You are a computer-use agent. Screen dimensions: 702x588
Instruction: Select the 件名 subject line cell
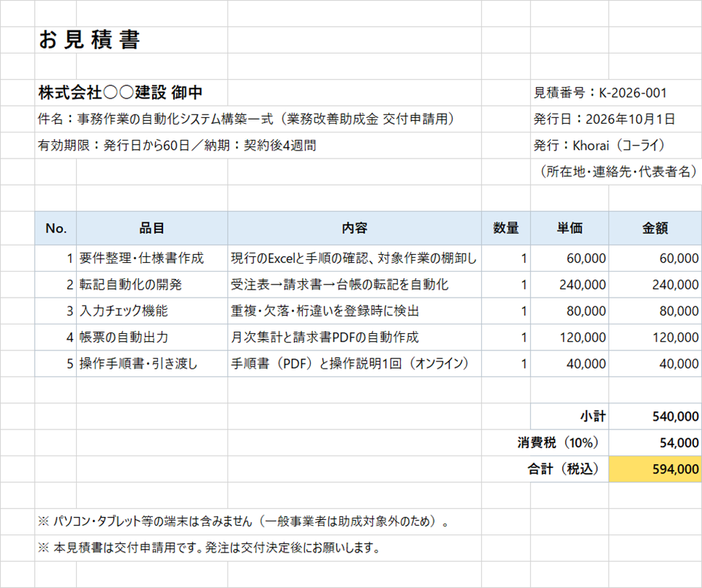(x=246, y=119)
